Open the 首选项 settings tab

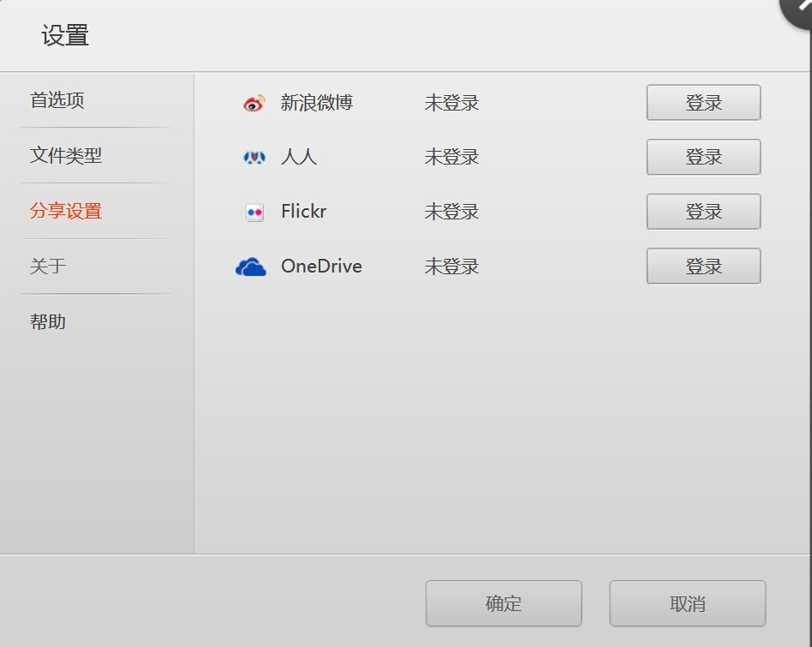click(x=57, y=100)
